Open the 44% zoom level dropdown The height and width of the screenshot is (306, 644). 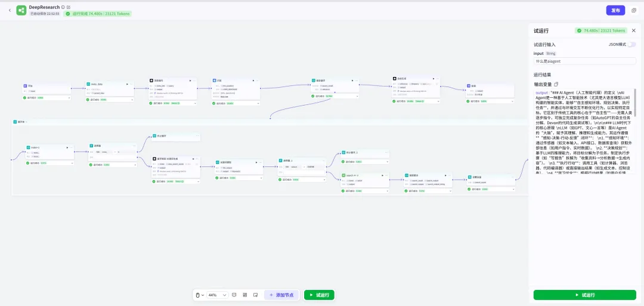click(x=217, y=295)
